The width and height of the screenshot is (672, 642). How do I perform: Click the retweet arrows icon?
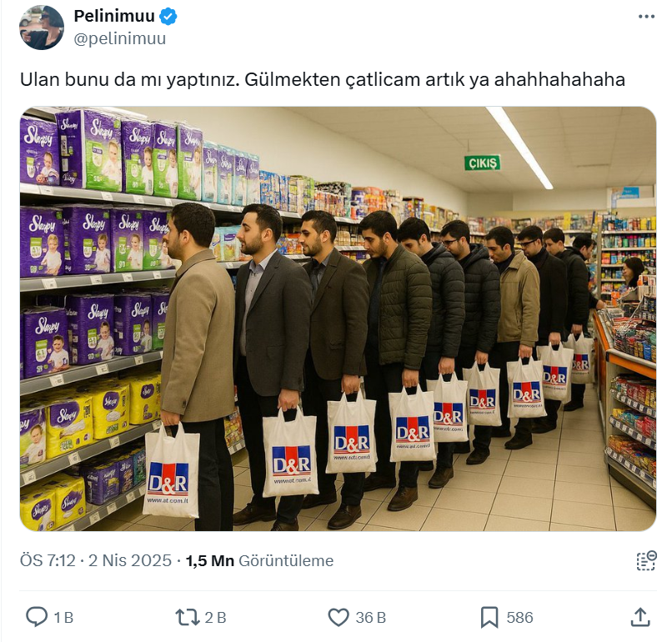point(188,617)
